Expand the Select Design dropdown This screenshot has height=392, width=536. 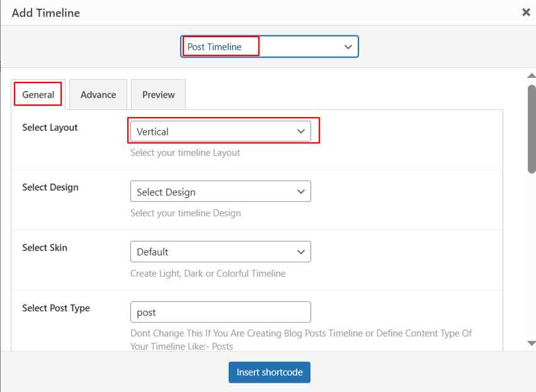220,192
